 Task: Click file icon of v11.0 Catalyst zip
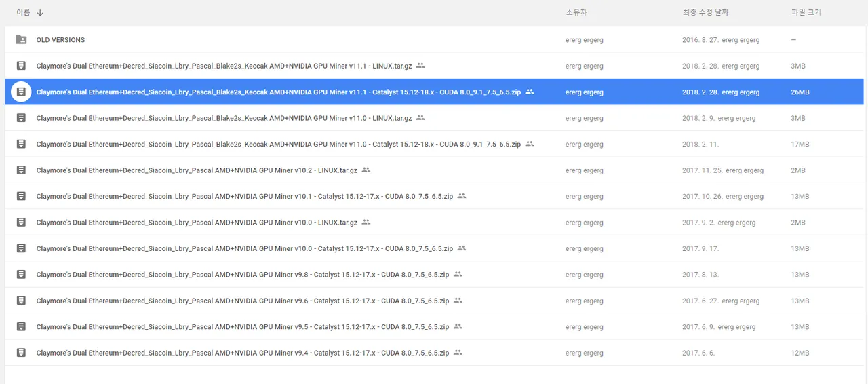pos(21,144)
